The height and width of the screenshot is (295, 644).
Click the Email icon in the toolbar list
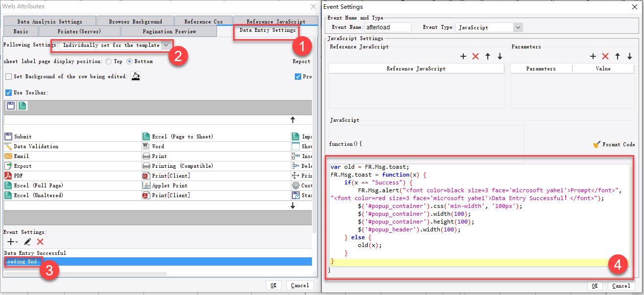(8, 156)
